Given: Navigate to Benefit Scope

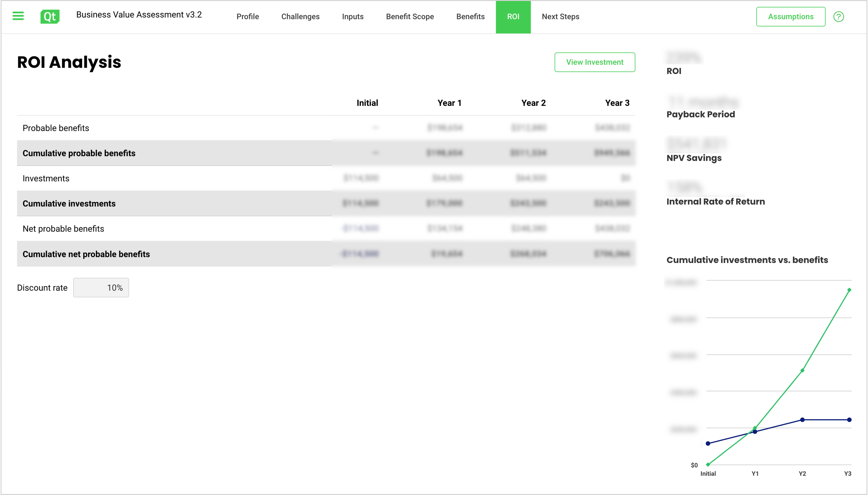Looking at the screenshot, I should (x=409, y=16).
